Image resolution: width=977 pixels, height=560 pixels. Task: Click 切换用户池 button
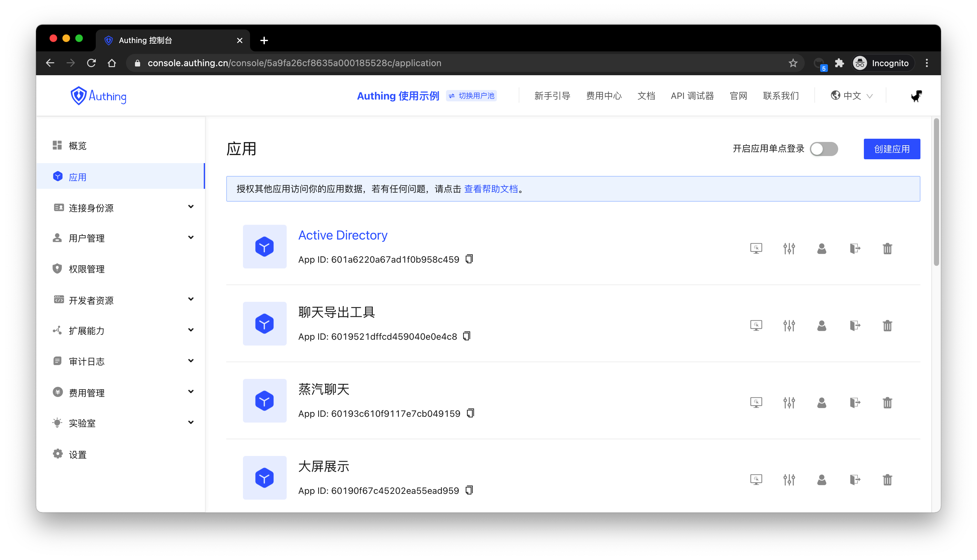pos(471,96)
